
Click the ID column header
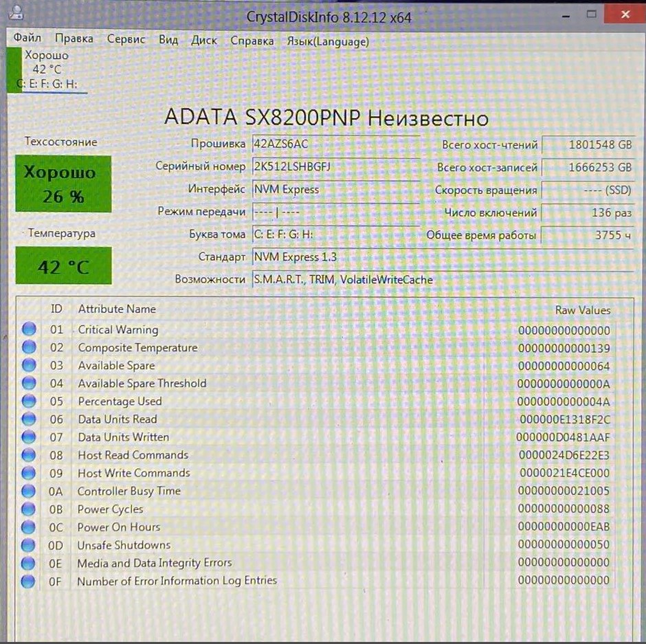[x=56, y=309]
